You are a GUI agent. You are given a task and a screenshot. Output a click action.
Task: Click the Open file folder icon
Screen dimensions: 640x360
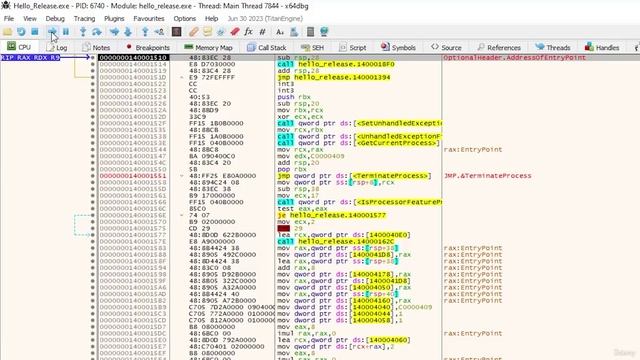pos(7,31)
